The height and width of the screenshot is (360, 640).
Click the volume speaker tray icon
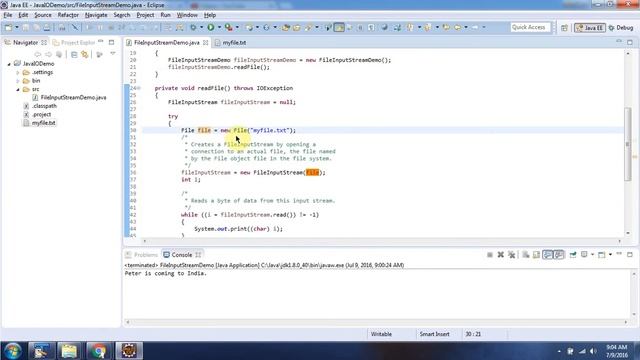point(593,351)
